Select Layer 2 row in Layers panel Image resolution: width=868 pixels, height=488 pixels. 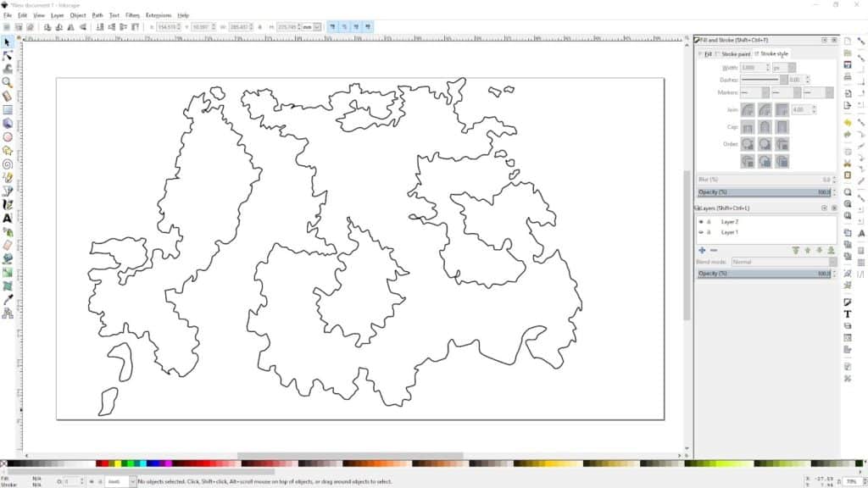[x=766, y=222]
